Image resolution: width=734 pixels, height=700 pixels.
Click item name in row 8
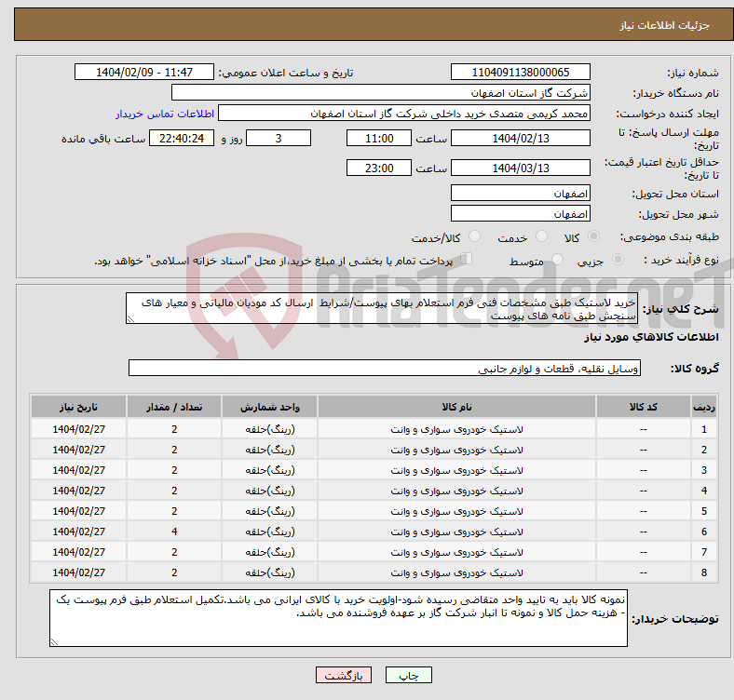[x=456, y=572]
